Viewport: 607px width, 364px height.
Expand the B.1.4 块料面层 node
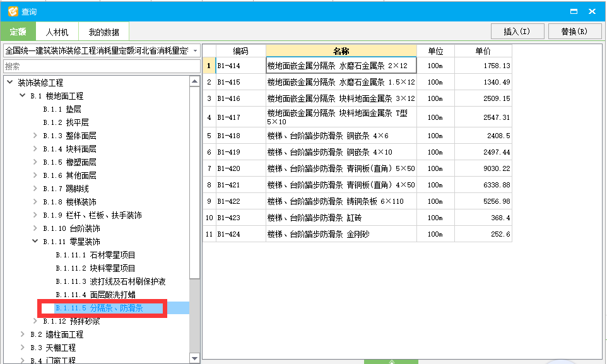coord(35,148)
